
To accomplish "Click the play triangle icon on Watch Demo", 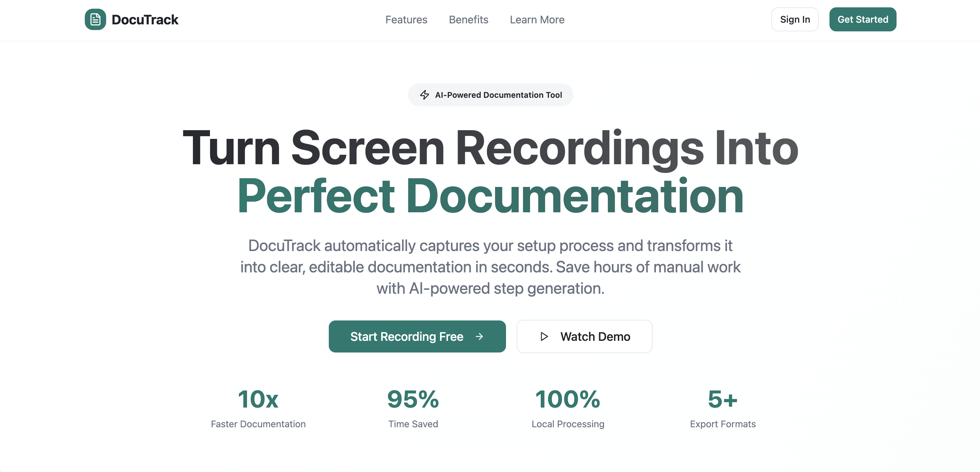I will 544,336.
